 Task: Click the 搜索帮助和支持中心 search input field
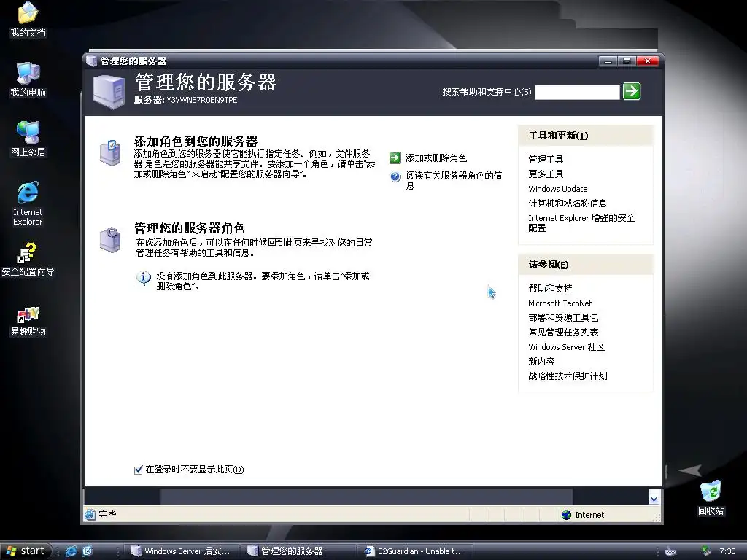(x=577, y=92)
